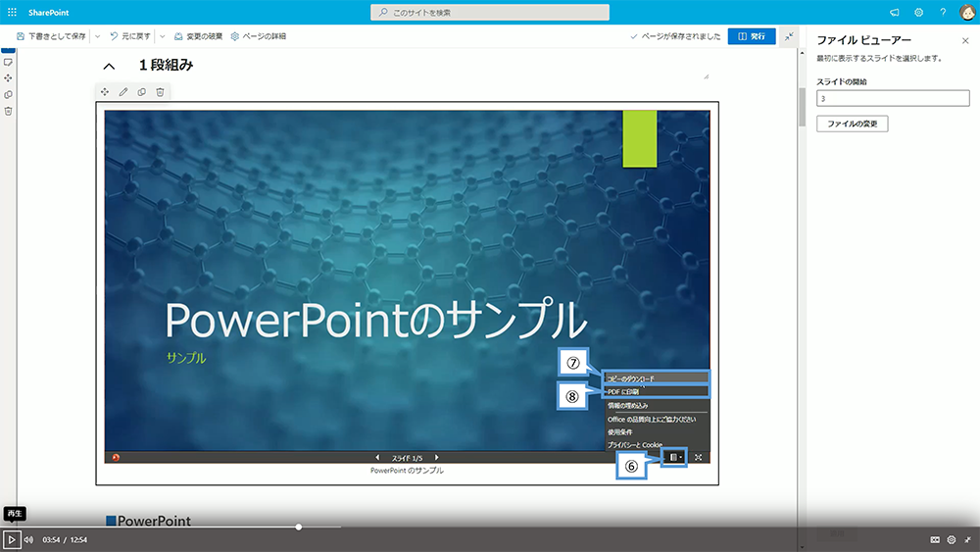Click the slide indicator スライド 1/5
This screenshot has width=980, height=552.
tap(407, 458)
